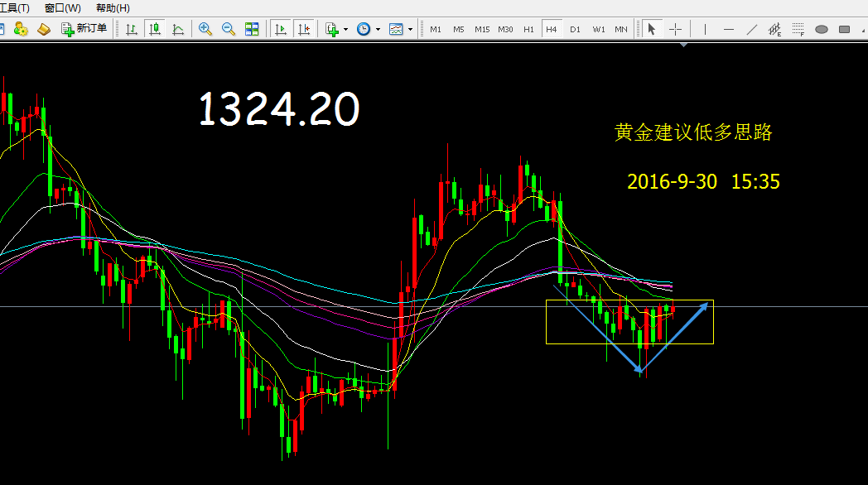Screen dimensions: 868x485
Task: Select the active H4 timeframe
Action: point(552,29)
